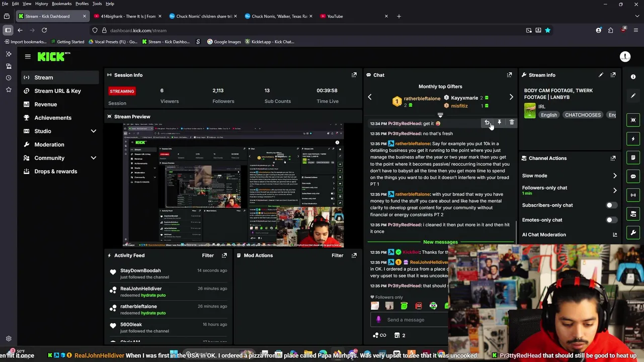Expand the Studio sidebar section

pyautogui.click(x=93, y=131)
